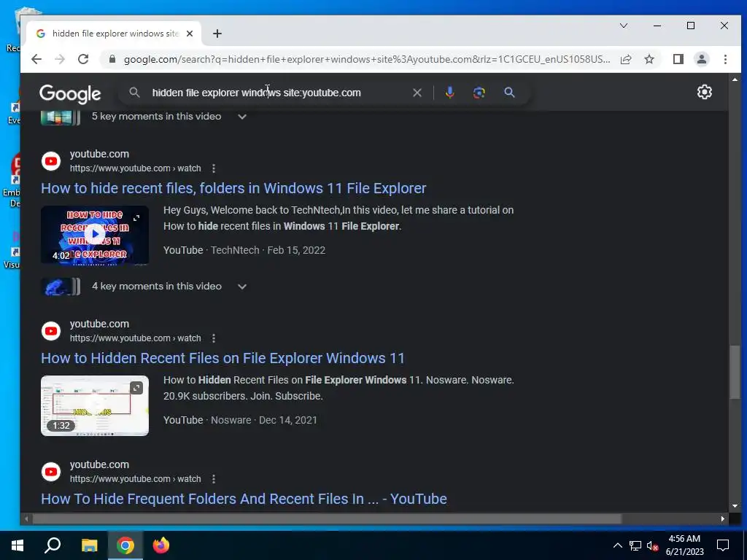The height and width of the screenshot is (560, 747).
Task: Click the vertical scrollbar thumb
Action: click(735, 372)
